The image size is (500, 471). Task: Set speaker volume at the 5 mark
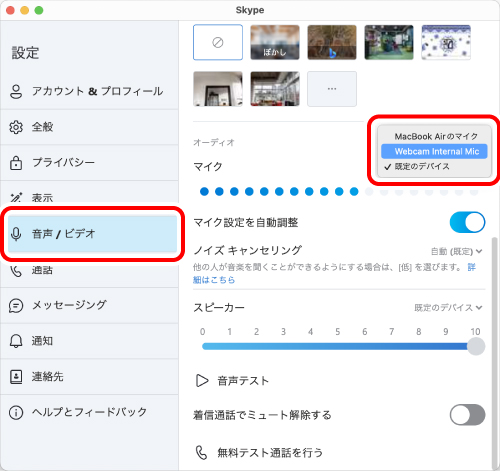pyautogui.click(x=338, y=346)
